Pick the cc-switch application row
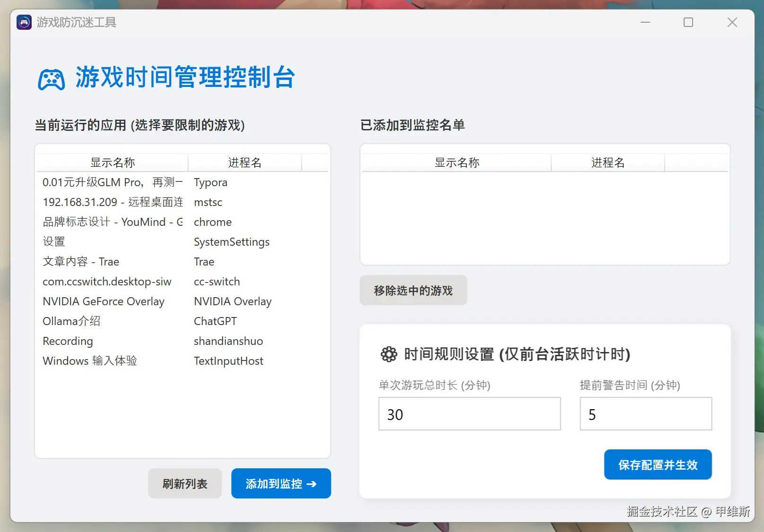Image resolution: width=764 pixels, height=532 pixels. (182, 282)
